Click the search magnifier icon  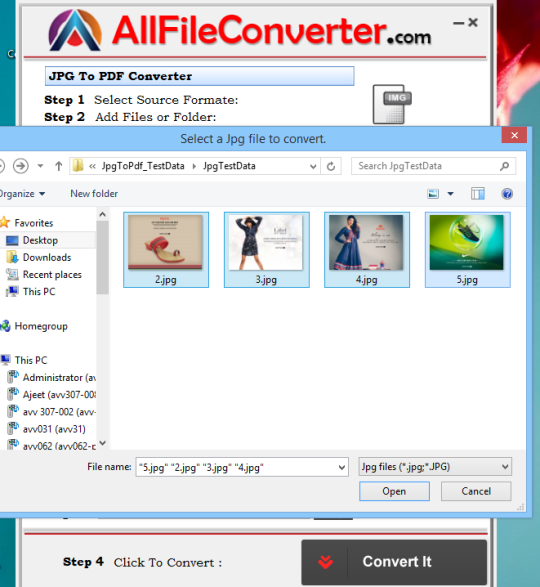click(504, 166)
